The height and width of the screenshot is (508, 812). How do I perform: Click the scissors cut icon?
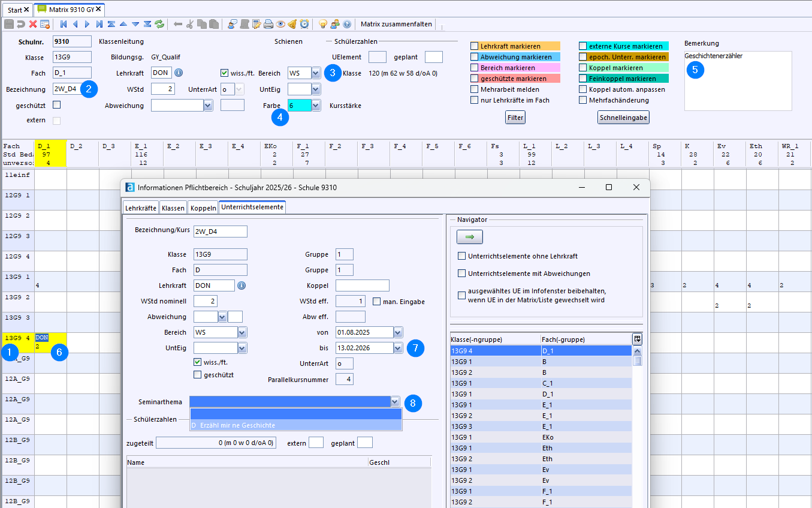(190, 24)
